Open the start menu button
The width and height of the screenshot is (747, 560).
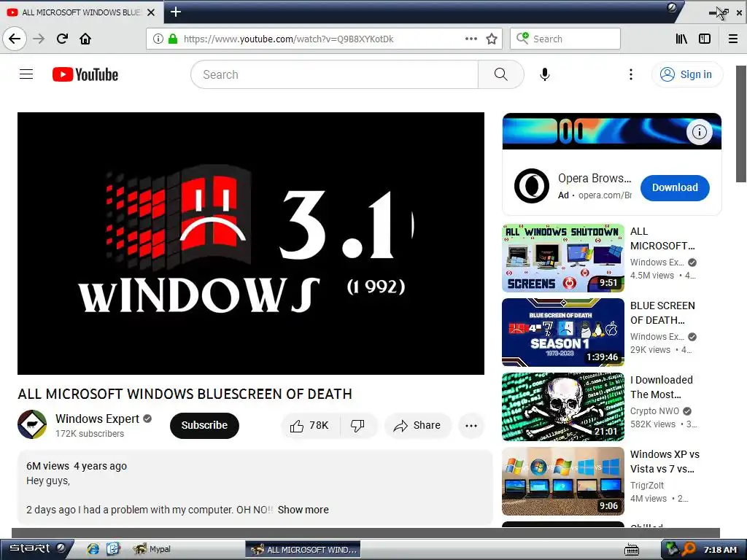(x=37, y=549)
